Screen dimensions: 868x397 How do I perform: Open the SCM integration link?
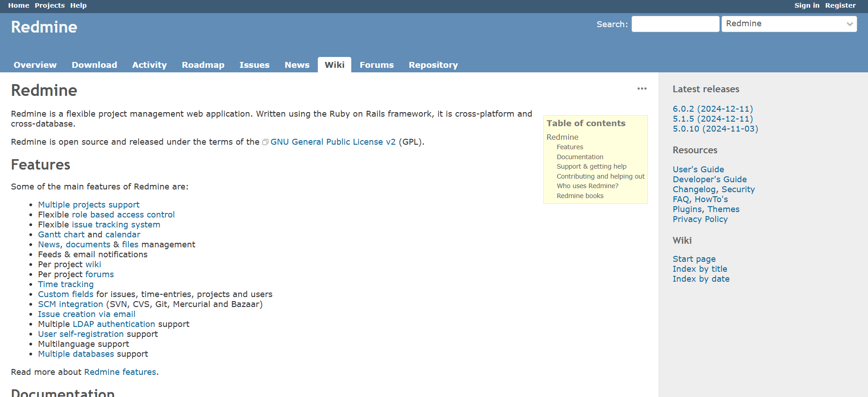pyautogui.click(x=71, y=304)
